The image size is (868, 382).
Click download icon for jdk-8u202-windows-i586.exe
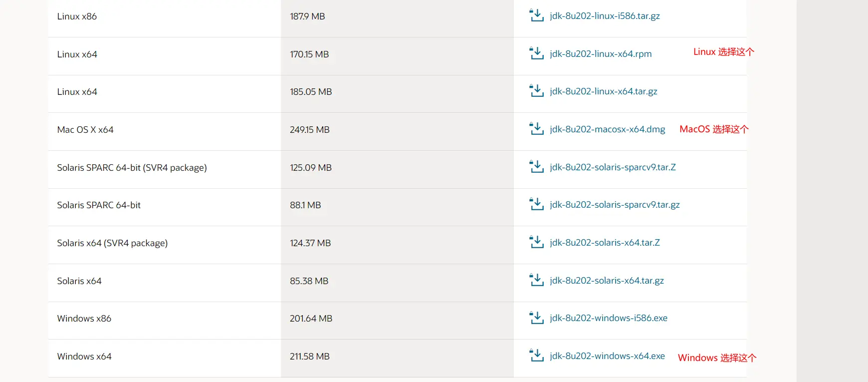[536, 318]
